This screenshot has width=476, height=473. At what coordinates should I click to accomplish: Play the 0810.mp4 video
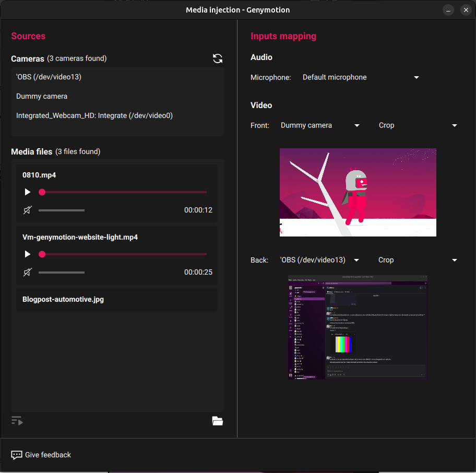click(x=28, y=192)
